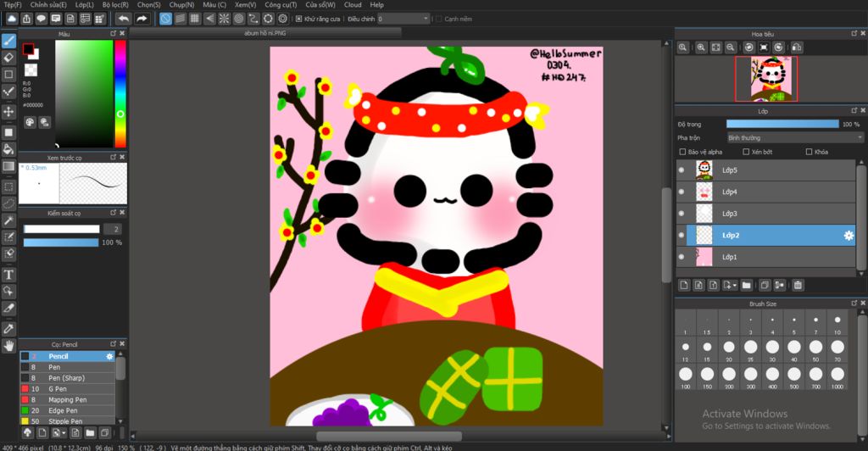Hide the Lớp2 layer
Screen dimensions: 868x451
coord(682,235)
